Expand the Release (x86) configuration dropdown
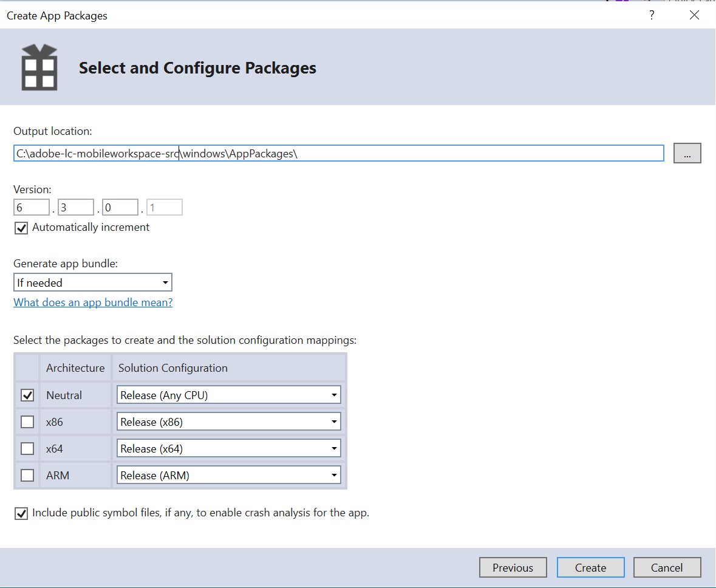This screenshot has height=588, width=716. coord(228,422)
